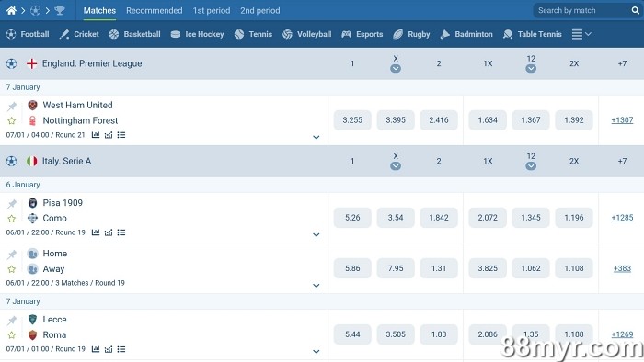
Task: Switch to the Recommended tab
Action: (154, 11)
